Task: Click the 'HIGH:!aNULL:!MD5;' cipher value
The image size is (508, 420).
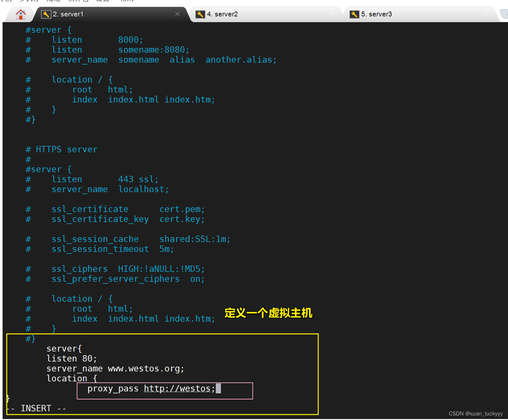Action: pos(162,269)
